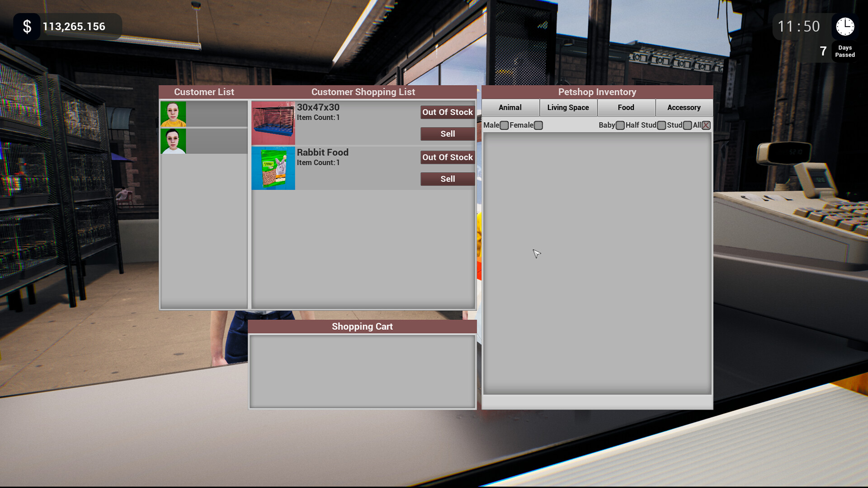Toggle Female filter checkbox
This screenshot has height=488, width=868.
538,125
